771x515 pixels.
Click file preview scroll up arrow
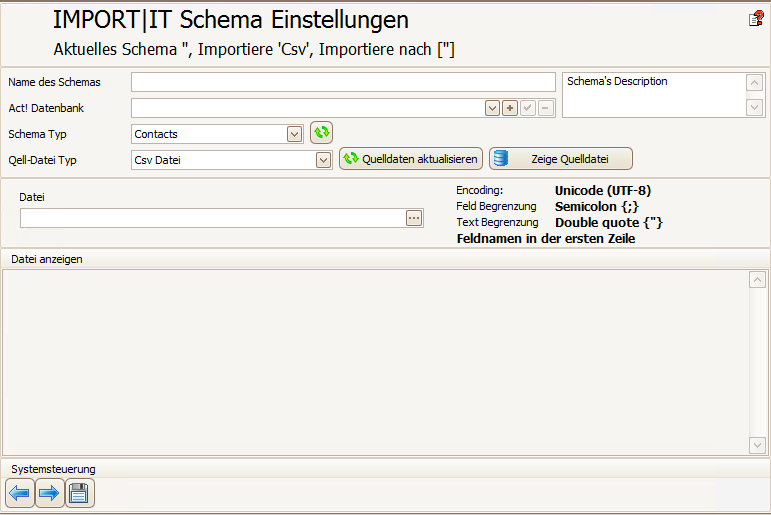pos(757,280)
